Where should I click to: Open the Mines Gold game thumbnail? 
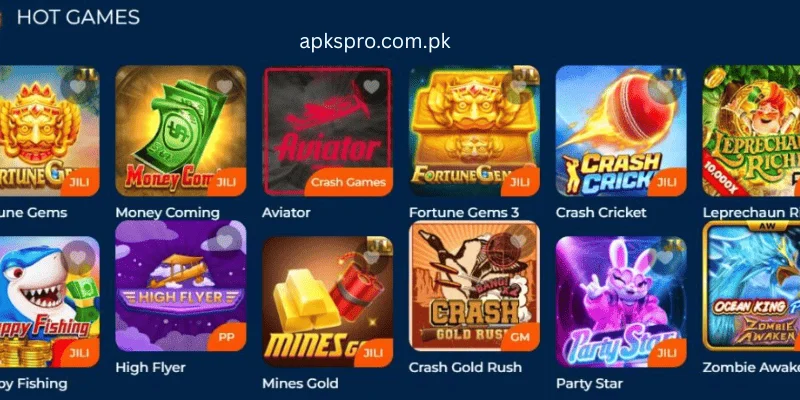coord(327,302)
